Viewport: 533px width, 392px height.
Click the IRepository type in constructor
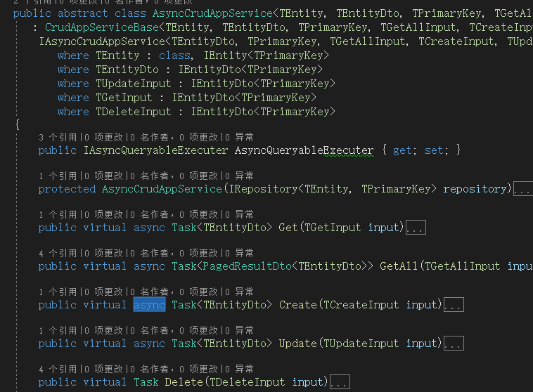[x=263, y=189]
